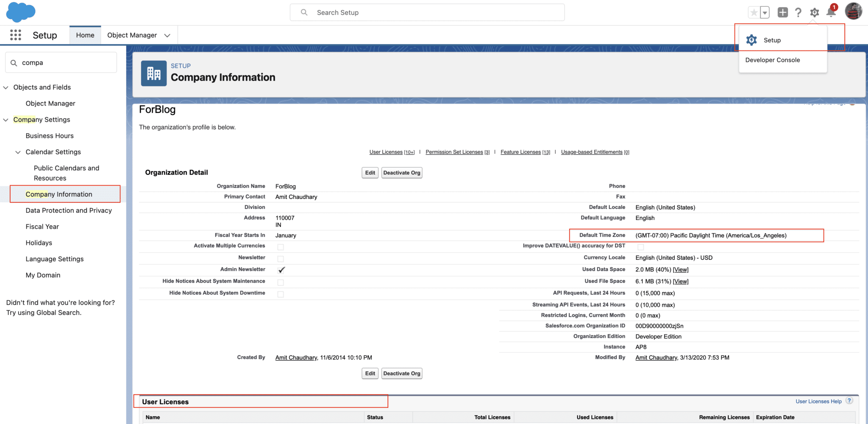Open the App Launcher grid icon
The height and width of the screenshot is (424, 868).
(15, 35)
